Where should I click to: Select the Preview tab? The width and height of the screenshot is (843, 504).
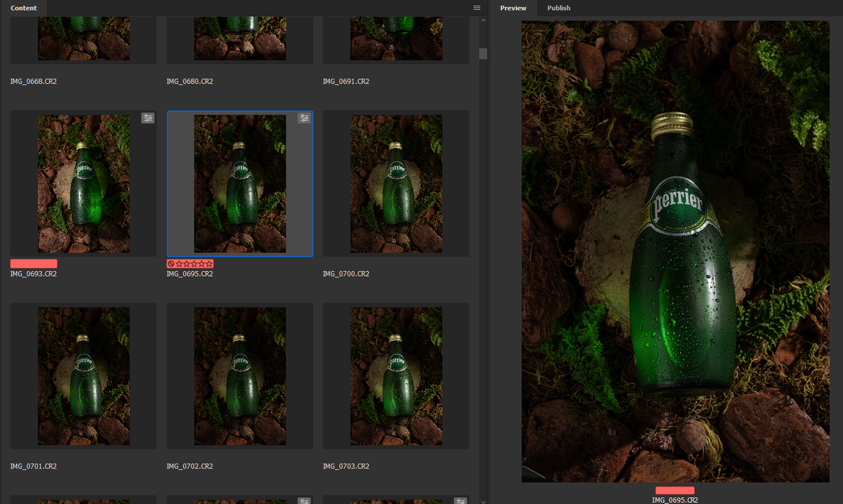[x=513, y=8]
